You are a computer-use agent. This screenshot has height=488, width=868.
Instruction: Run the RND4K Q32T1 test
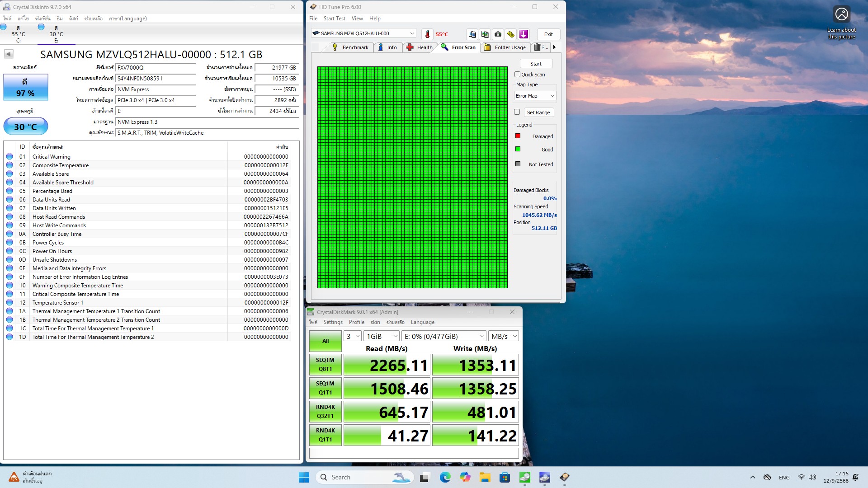coord(325,412)
